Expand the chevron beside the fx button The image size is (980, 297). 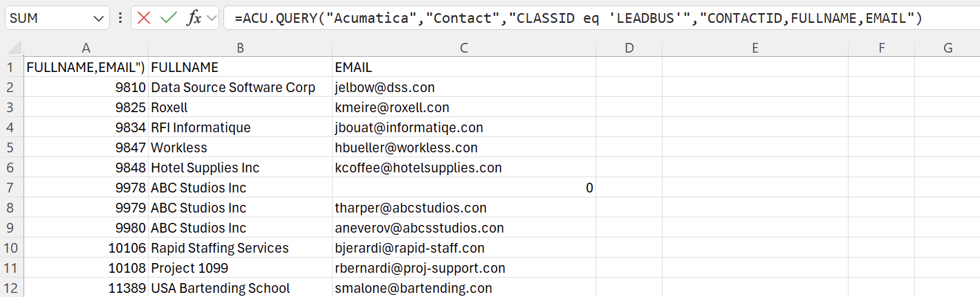pyautogui.click(x=212, y=18)
